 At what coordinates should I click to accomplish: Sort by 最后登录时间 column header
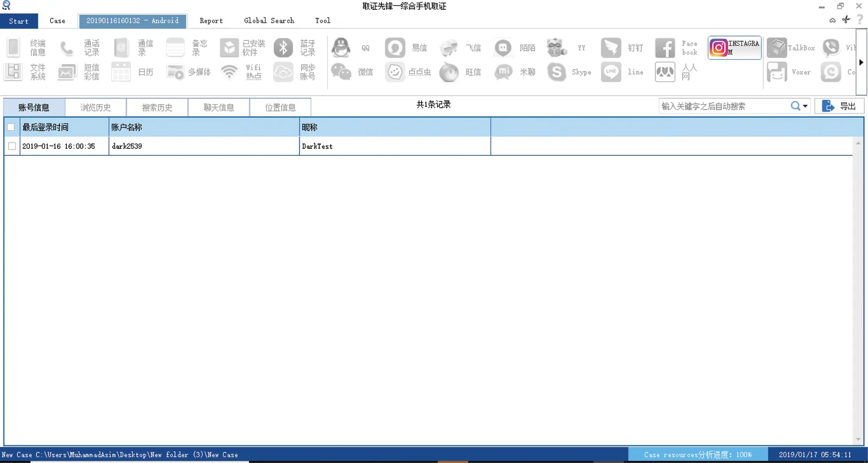64,127
